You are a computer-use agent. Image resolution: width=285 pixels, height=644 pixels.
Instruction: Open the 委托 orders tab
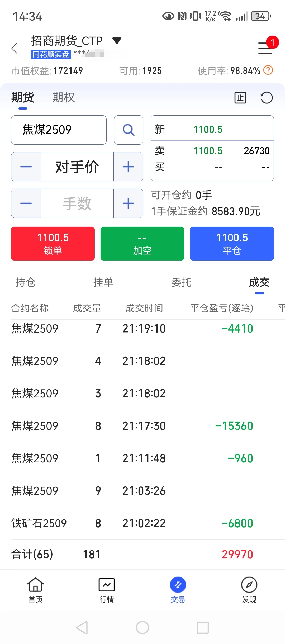point(181,282)
